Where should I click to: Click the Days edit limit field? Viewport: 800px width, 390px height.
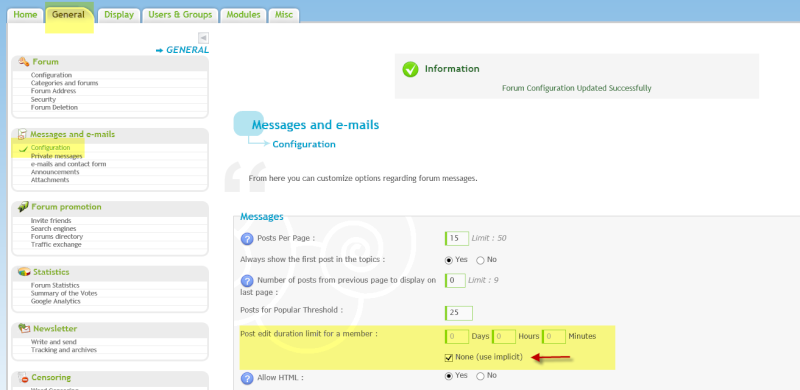pyautogui.click(x=457, y=337)
